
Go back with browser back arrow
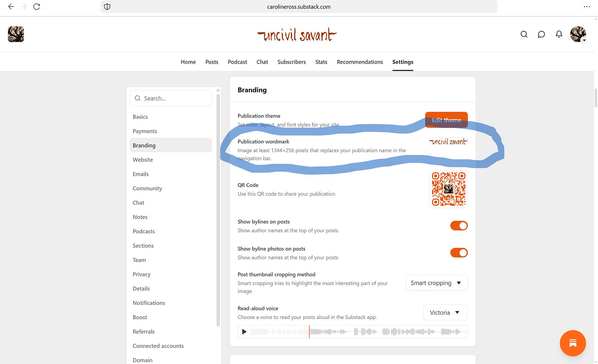pyautogui.click(x=11, y=7)
